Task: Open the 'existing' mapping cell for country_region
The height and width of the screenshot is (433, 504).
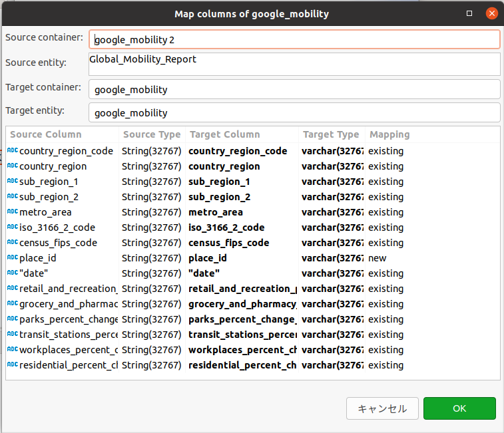Action: click(x=386, y=166)
